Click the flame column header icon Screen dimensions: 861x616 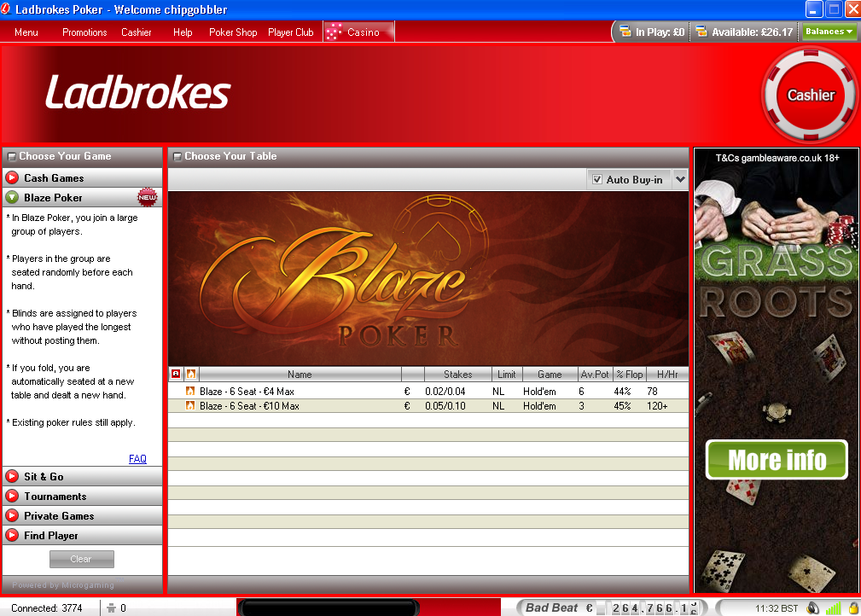coord(191,374)
